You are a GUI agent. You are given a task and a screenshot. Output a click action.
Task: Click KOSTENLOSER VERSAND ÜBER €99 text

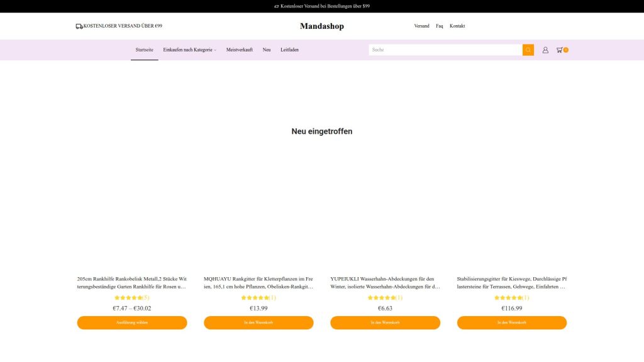[123, 26]
